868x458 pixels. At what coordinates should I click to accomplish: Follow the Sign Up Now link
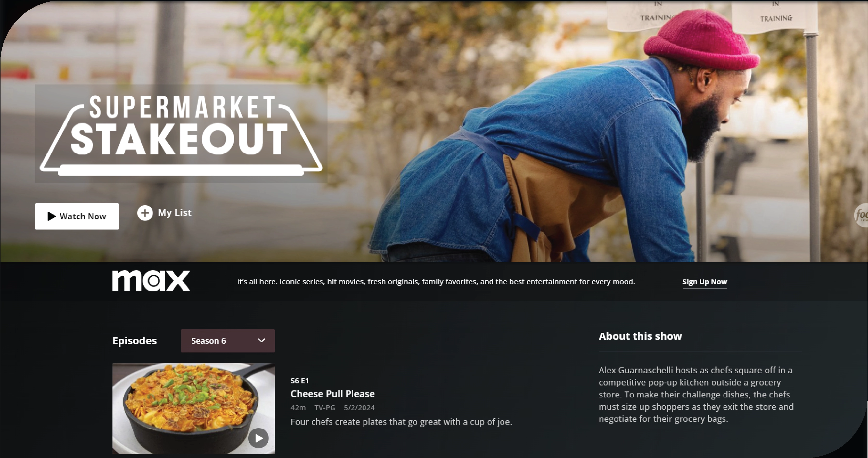[x=705, y=282]
